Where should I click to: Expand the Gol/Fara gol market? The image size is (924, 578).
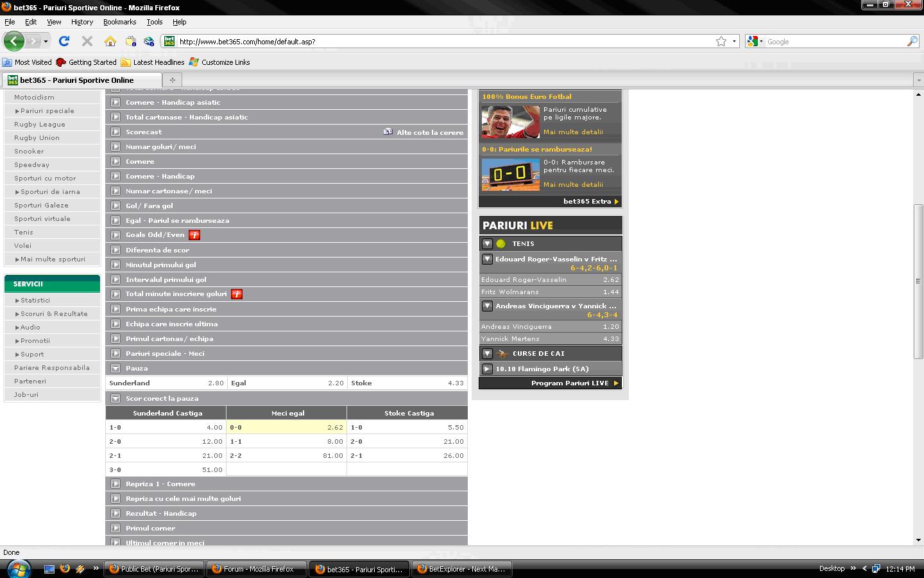[116, 206]
